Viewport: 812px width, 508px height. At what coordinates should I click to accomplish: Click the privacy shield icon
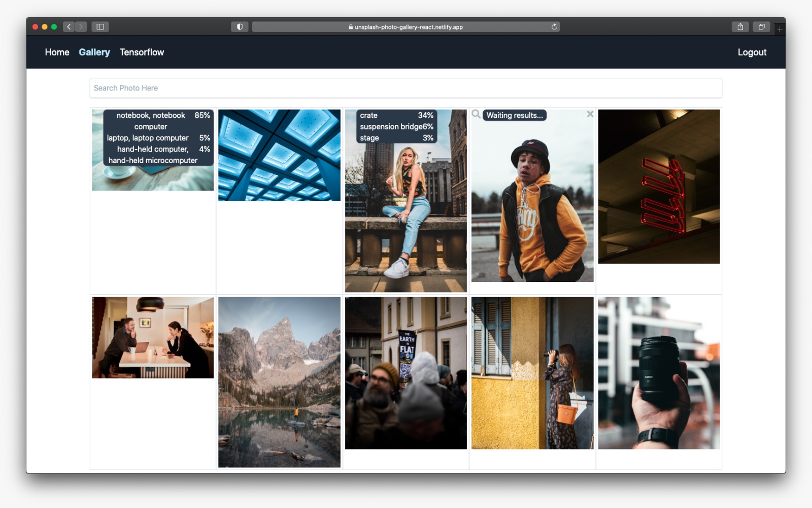coord(240,27)
